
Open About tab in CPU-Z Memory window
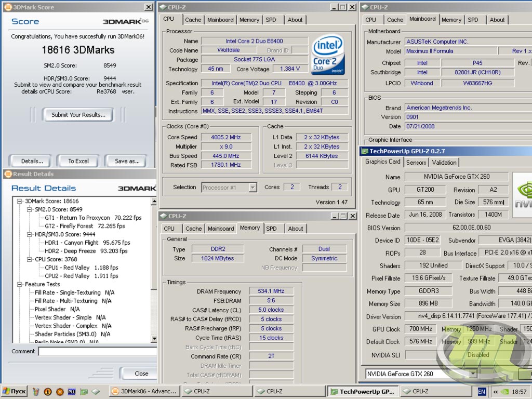296,229
